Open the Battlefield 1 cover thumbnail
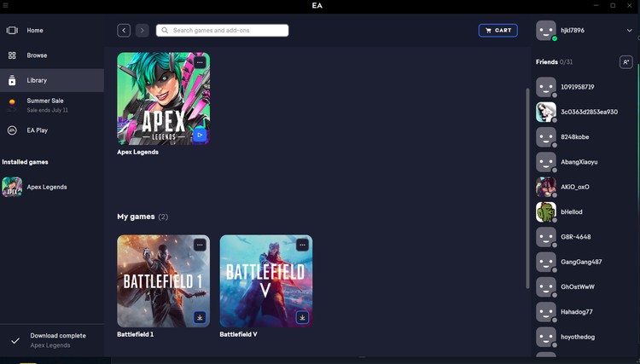 coord(163,280)
